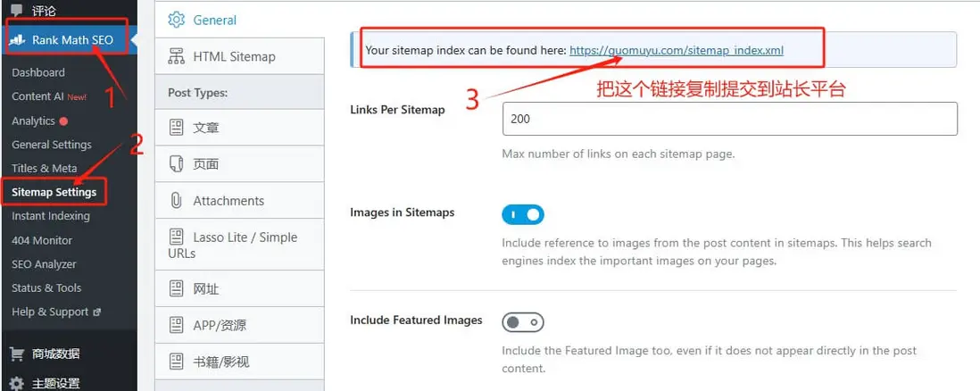The width and height of the screenshot is (980, 391).
Task: Click the comments bubble icon beside 评论
Action: coord(17,11)
